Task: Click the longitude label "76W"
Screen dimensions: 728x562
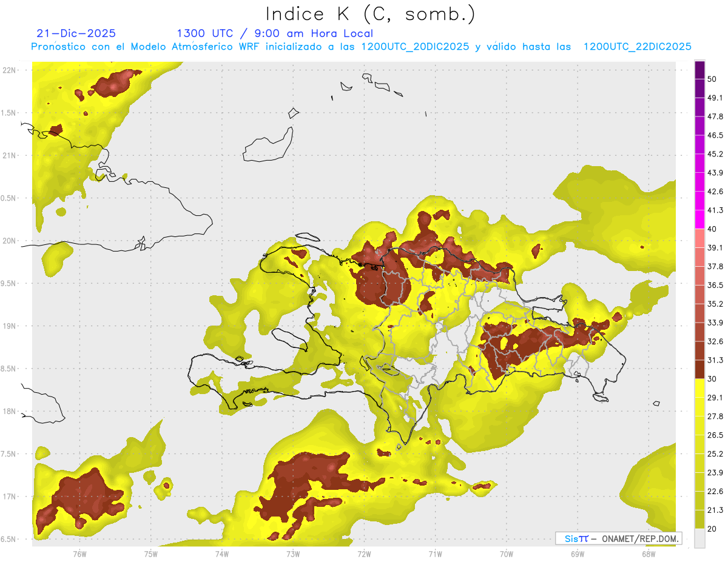Action: click(79, 554)
